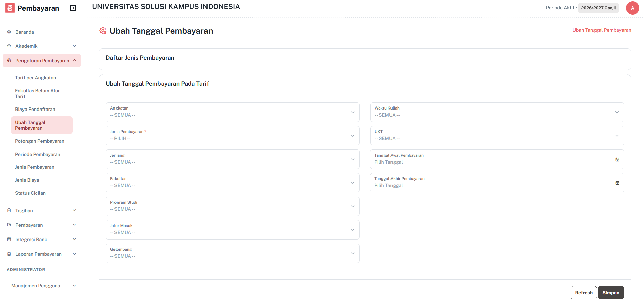The width and height of the screenshot is (644, 304).
Task: Open Potongan Pembayaran submenu item
Action: pyautogui.click(x=40, y=141)
